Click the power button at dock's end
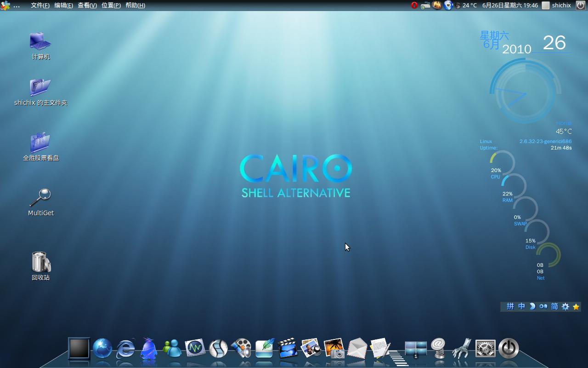Image resolution: width=588 pixels, height=368 pixels. coord(509,348)
